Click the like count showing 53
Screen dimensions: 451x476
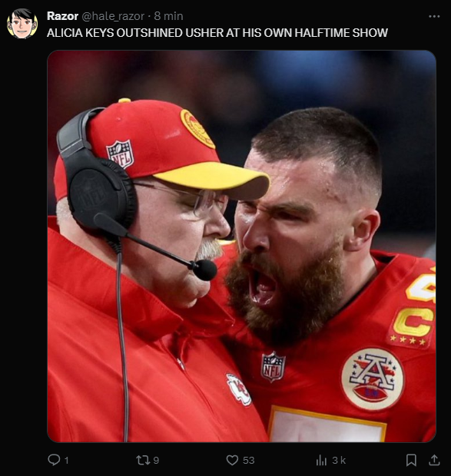point(248,460)
